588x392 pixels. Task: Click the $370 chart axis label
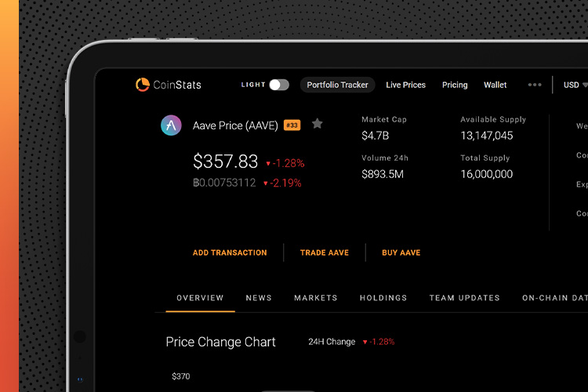(x=181, y=376)
